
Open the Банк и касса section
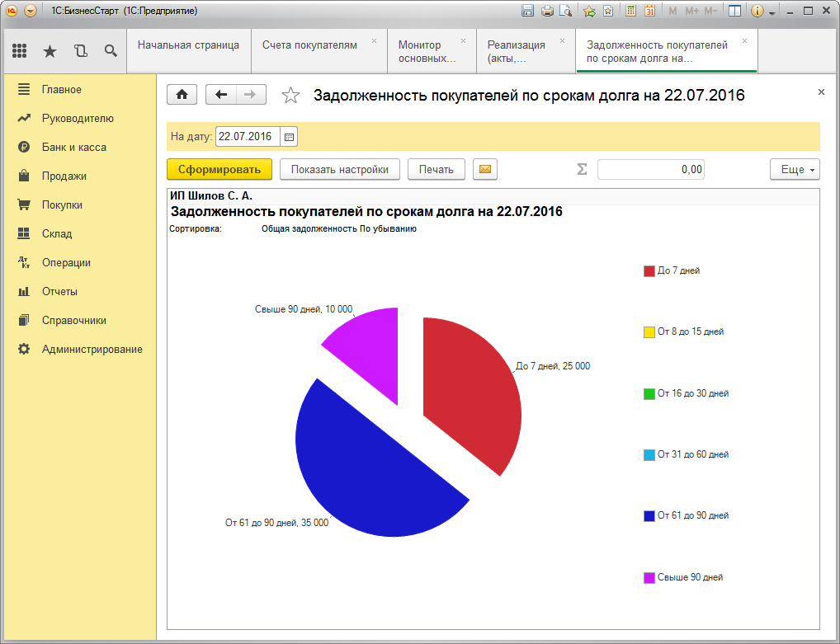click(x=73, y=147)
